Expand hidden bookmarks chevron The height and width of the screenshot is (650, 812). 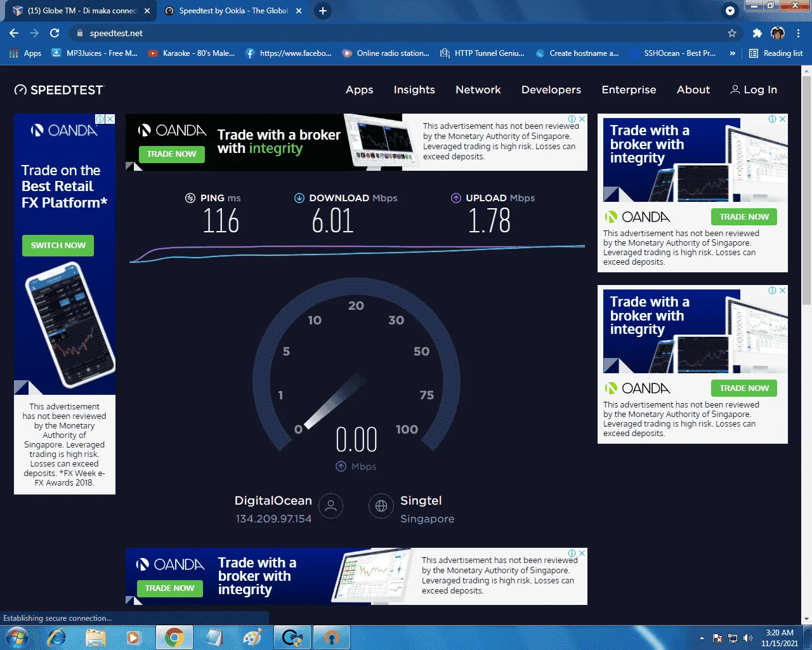pos(733,53)
